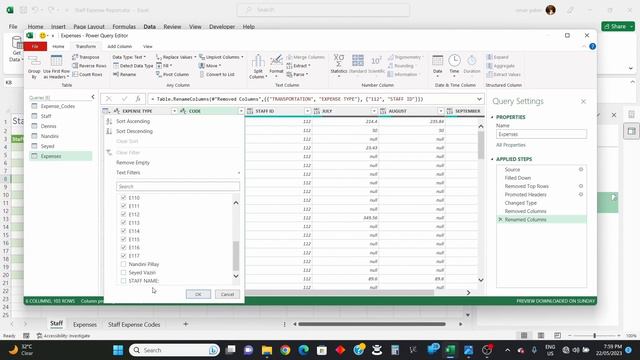640x360 pixels.
Task: Switch to the Add Column ribbon tab
Action: (119, 47)
